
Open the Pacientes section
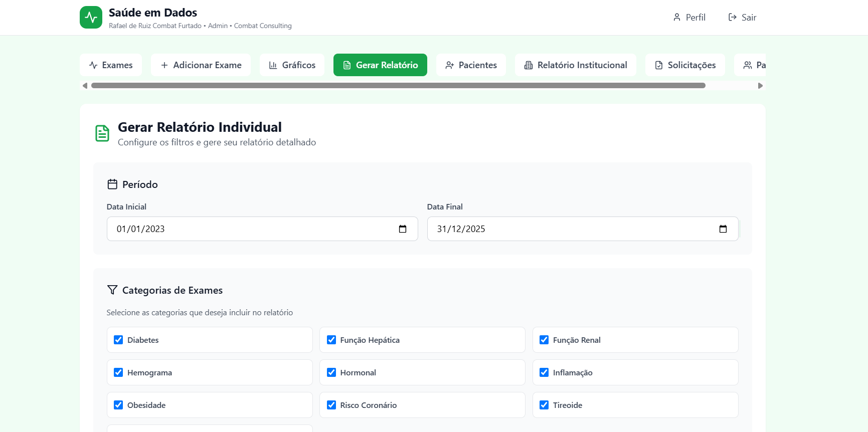[471, 65]
